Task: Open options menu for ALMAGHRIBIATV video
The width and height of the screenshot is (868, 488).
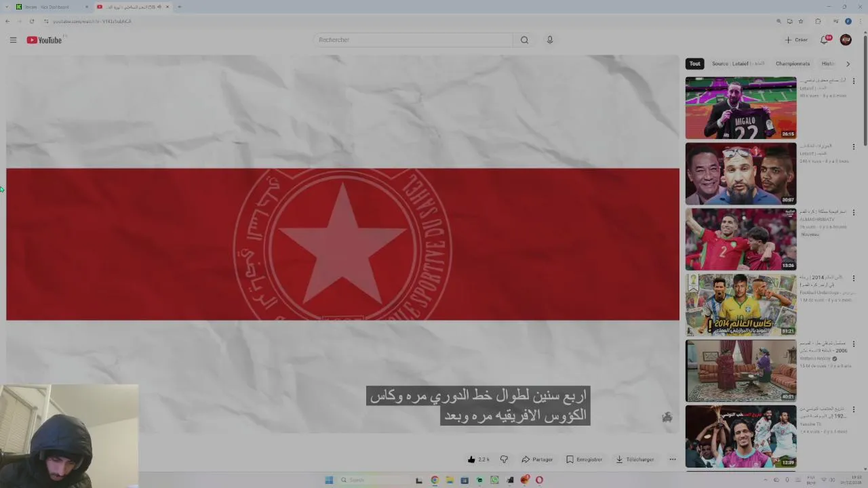Action: [854, 212]
